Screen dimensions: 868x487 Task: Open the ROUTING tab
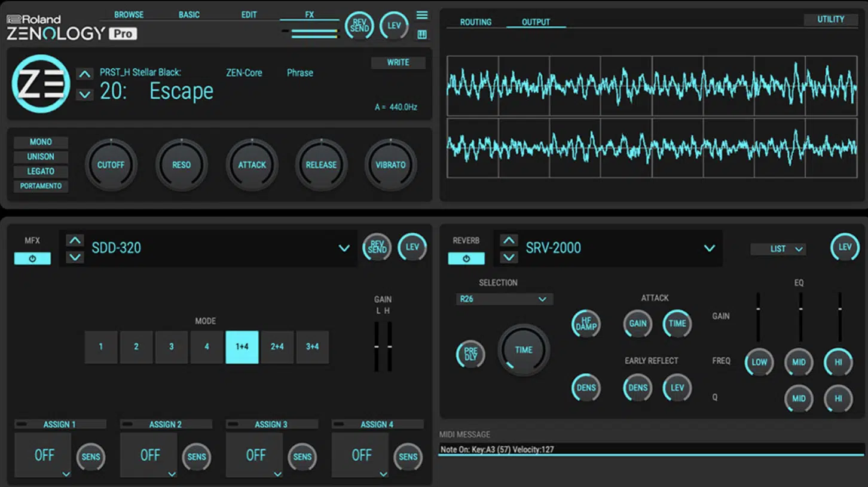(x=476, y=22)
